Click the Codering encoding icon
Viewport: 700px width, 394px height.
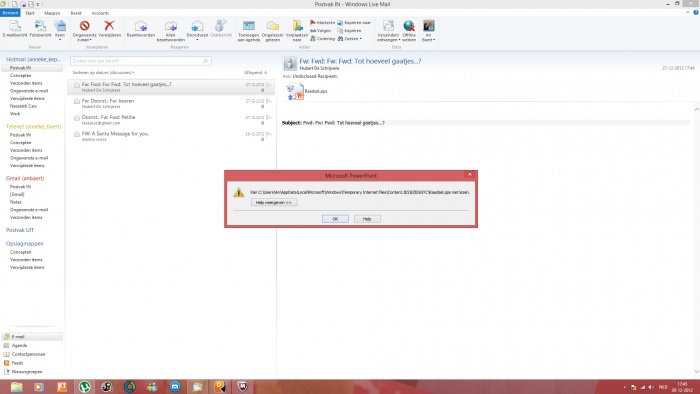(x=313, y=38)
